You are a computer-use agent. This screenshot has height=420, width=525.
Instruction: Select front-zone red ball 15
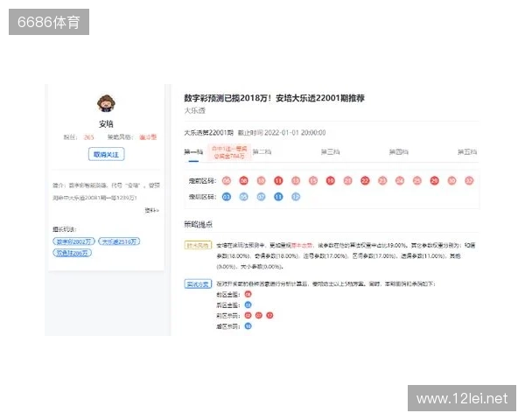[x=313, y=181]
